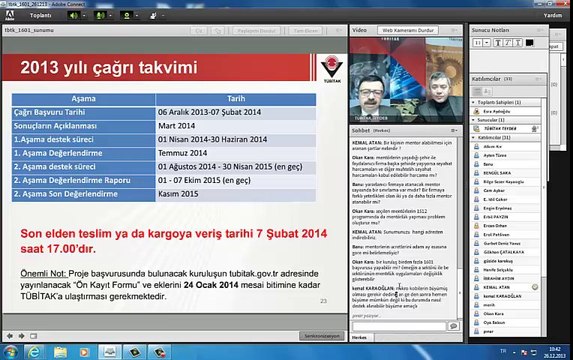Open the black text color swatch
This screenshot has width=573, height=360.
529,43
